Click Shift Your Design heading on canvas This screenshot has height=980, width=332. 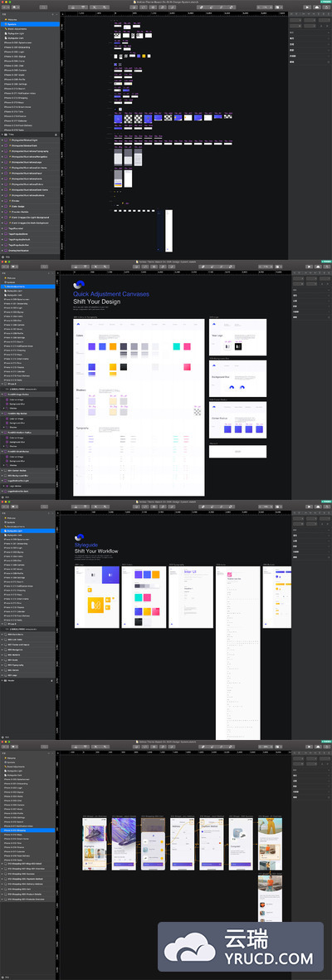tap(97, 301)
